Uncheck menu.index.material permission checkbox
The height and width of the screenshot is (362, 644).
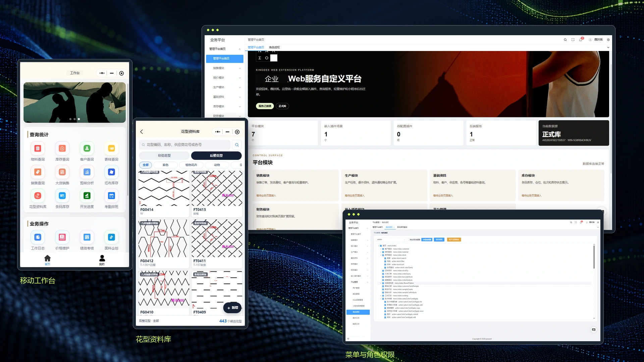pos(383,252)
